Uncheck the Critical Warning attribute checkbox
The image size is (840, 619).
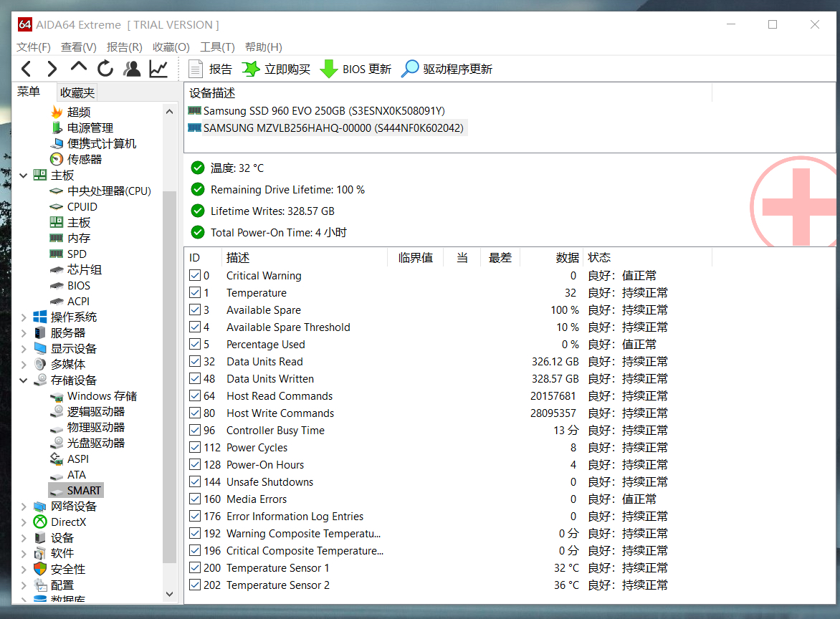[195, 275]
